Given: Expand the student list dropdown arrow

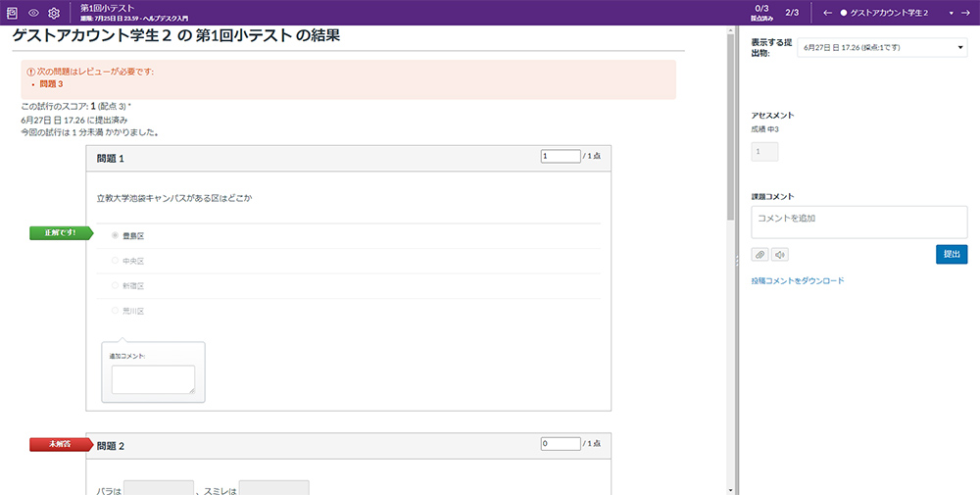Looking at the screenshot, I should click(951, 13).
